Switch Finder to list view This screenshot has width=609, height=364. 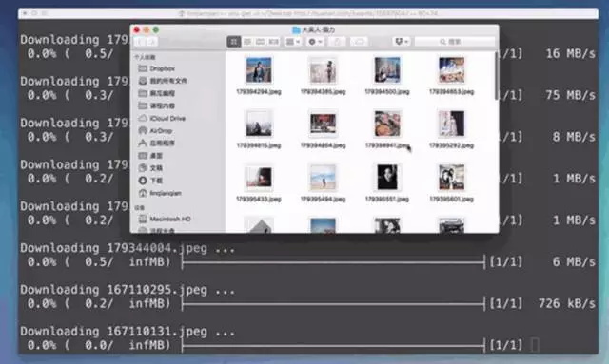tap(247, 42)
